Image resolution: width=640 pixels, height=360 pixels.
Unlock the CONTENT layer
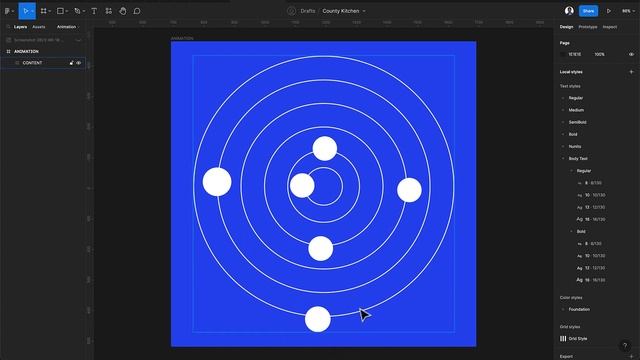[x=71, y=63]
